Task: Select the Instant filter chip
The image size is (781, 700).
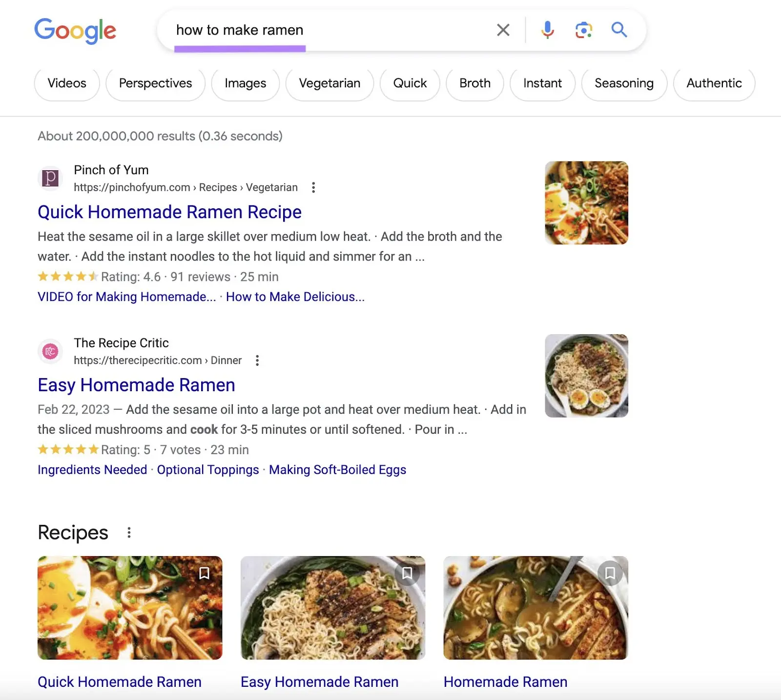Action: (543, 83)
